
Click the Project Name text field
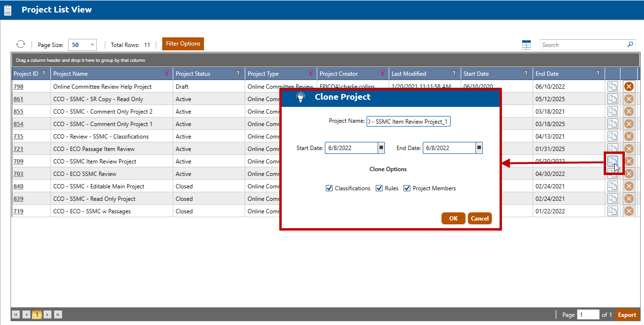[408, 122]
